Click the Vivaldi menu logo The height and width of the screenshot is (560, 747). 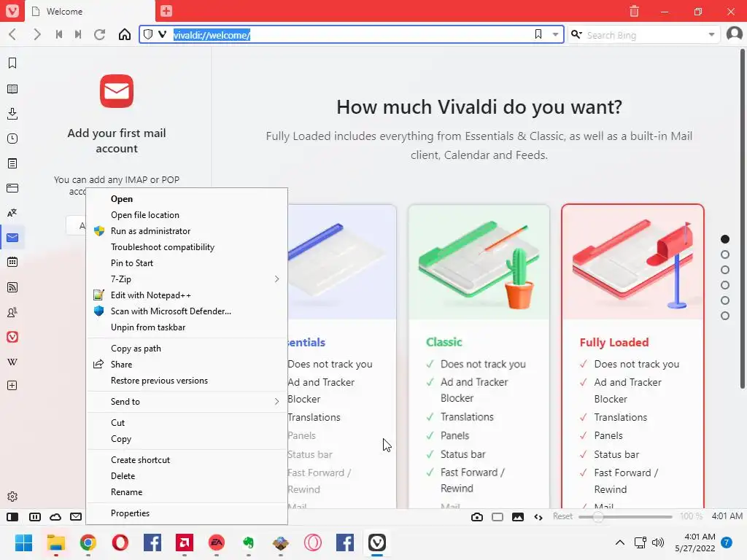tap(12, 11)
